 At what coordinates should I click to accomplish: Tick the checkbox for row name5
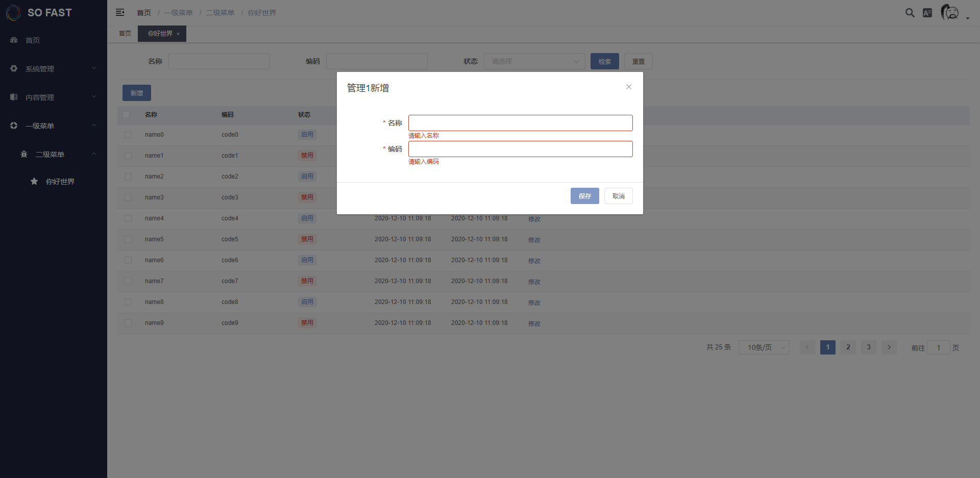click(128, 239)
